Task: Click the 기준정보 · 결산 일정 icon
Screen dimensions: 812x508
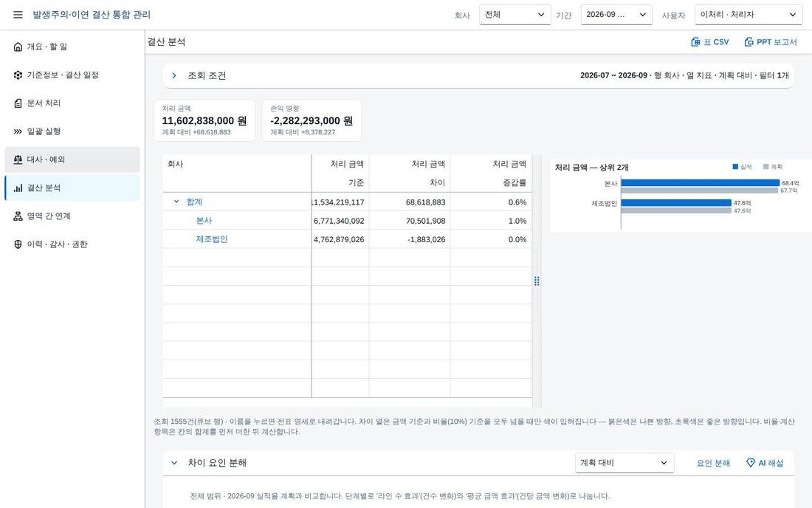Action: coord(18,75)
